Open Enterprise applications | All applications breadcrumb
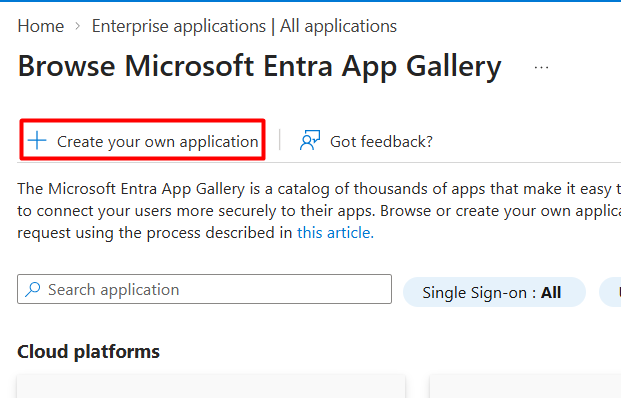This screenshot has width=621, height=398. pyautogui.click(x=244, y=27)
